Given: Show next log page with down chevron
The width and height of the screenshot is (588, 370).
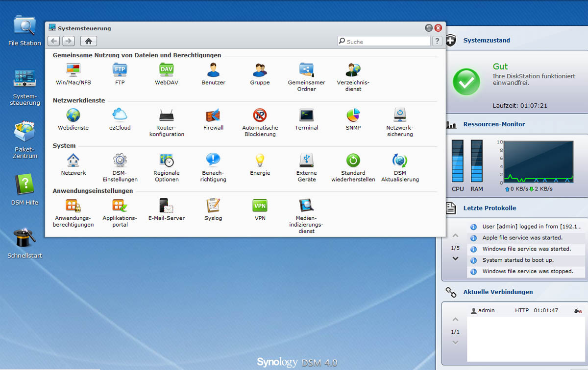Looking at the screenshot, I should tap(455, 258).
